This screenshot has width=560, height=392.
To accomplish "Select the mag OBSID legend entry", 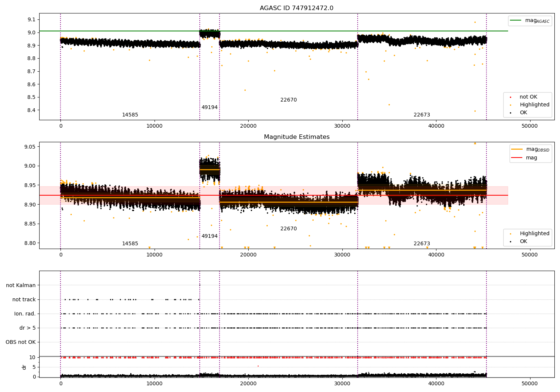I will 531,149.
